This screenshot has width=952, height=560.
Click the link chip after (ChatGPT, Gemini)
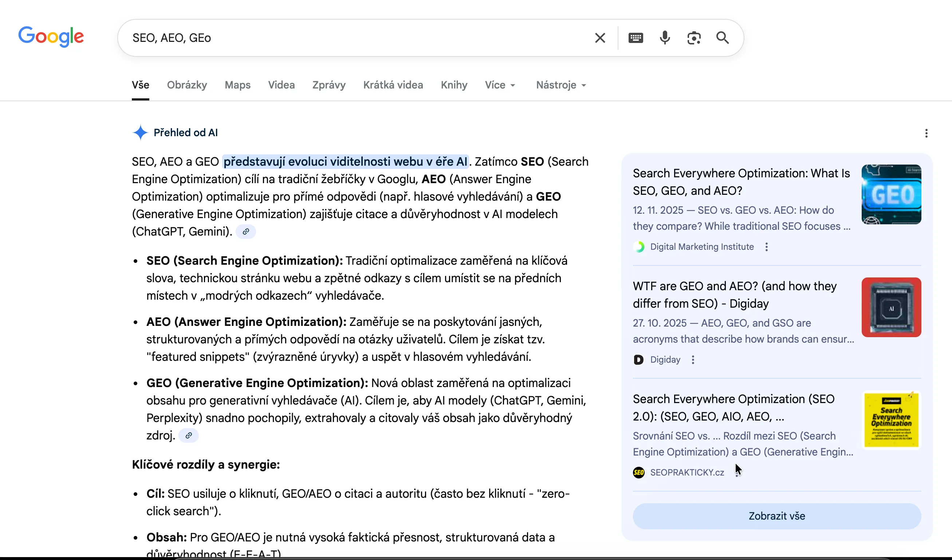pos(246,232)
